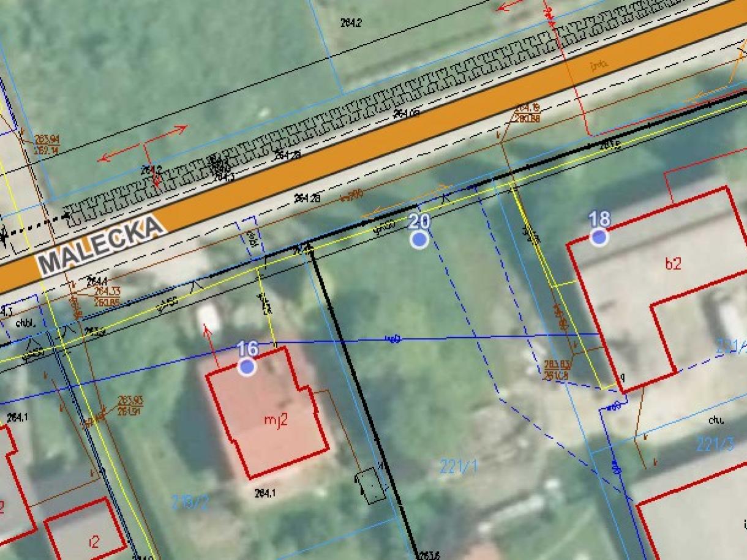Select the address point marker number 20

[419, 239]
